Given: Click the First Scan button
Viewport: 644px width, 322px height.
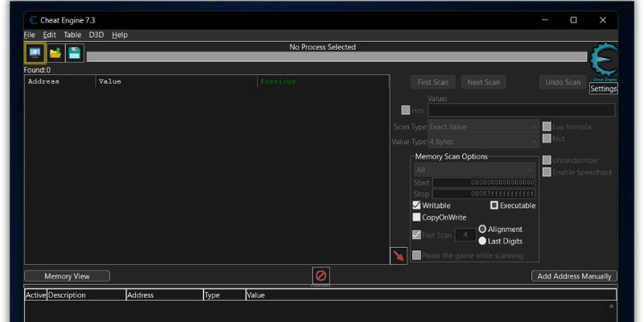Looking at the screenshot, I should [x=433, y=82].
